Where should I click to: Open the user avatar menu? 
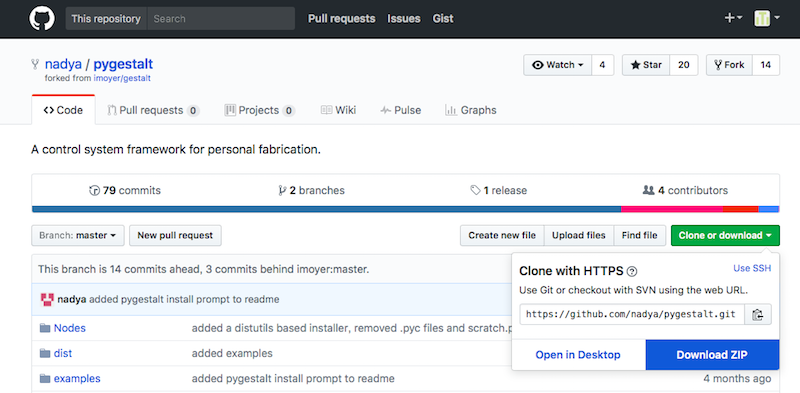pos(767,18)
